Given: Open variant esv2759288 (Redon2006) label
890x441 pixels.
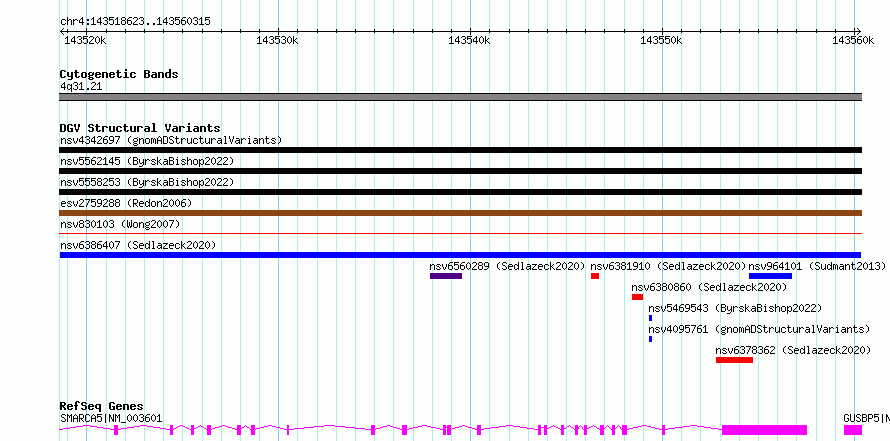Looking at the screenshot, I should [x=126, y=203].
